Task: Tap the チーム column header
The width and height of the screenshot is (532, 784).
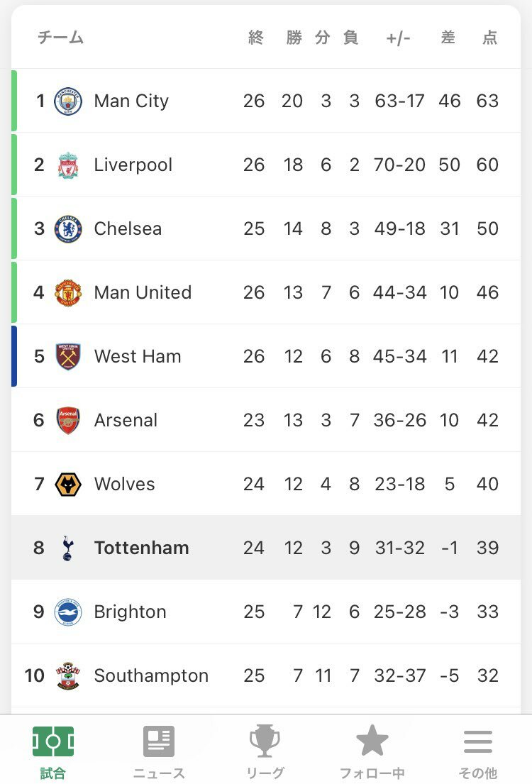Action: click(60, 38)
